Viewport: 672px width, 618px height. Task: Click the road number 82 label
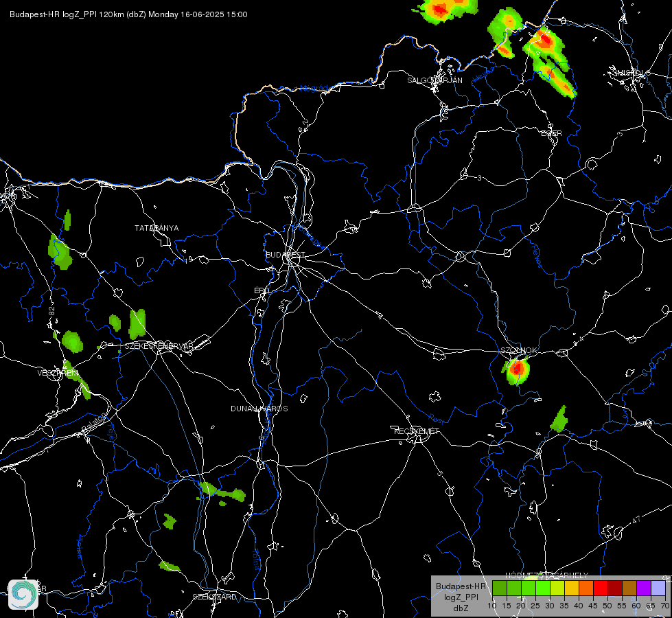(x=52, y=311)
